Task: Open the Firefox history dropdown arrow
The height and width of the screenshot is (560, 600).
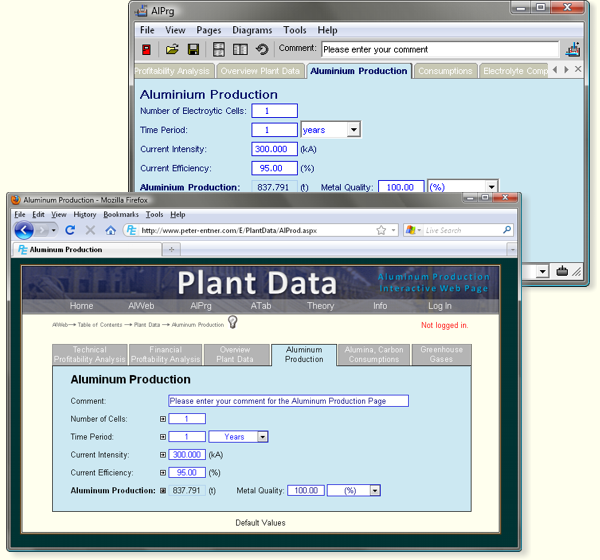Action: 54,230
